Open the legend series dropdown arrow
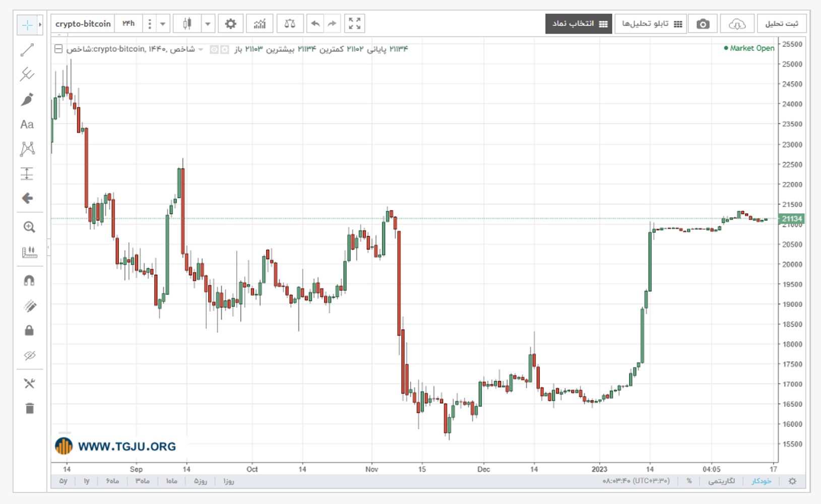Viewport: 821px width, 504px height. click(x=201, y=49)
